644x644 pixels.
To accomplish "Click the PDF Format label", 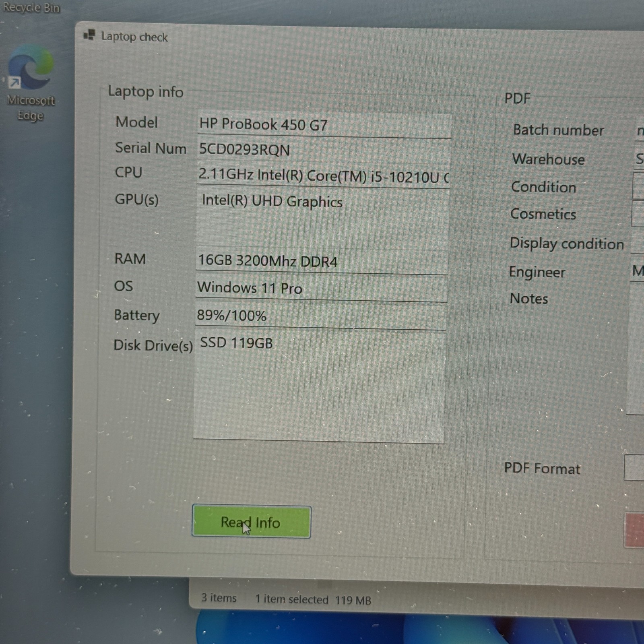I will [x=542, y=469].
